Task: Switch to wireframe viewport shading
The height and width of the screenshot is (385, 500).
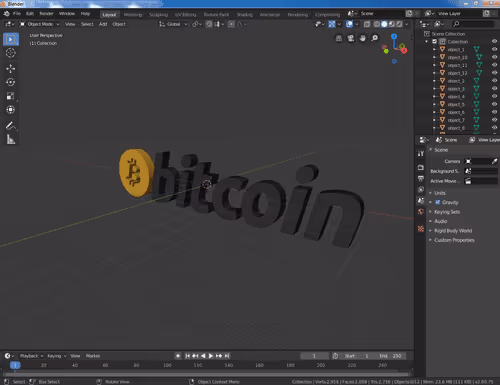Action: [x=377, y=24]
